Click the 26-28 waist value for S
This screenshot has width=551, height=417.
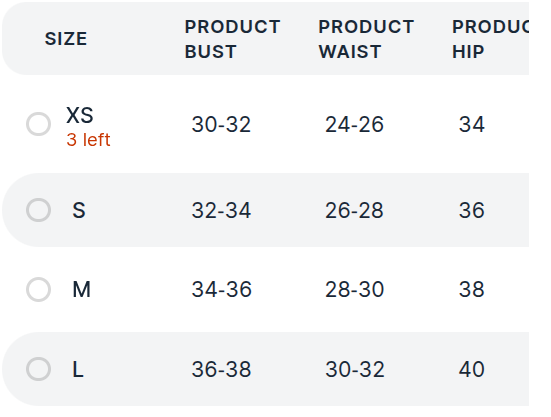pyautogui.click(x=354, y=210)
